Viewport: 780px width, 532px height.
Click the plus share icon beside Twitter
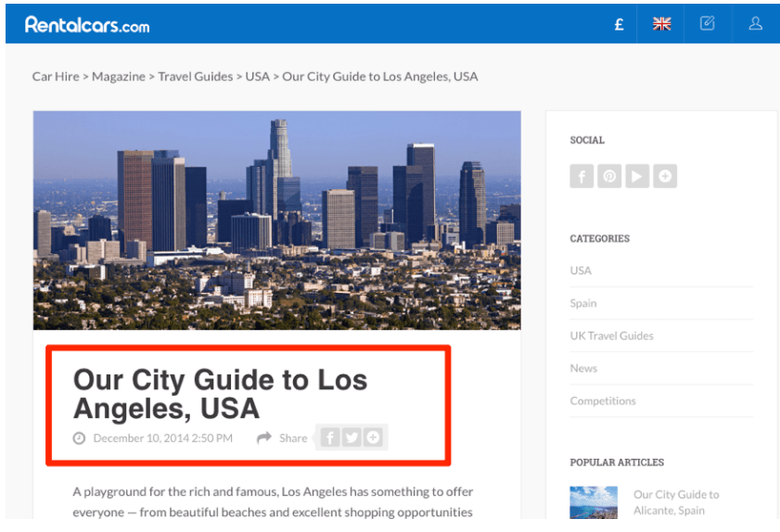[373, 437]
